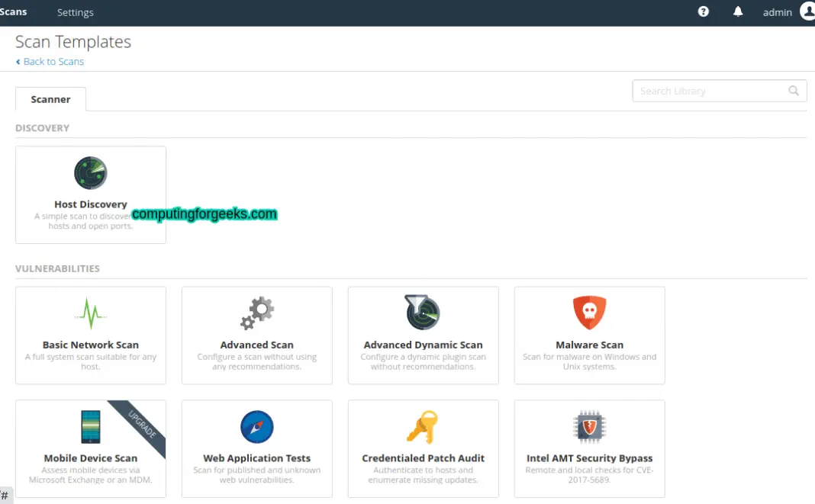Select the Host Discovery template icon
Image resolution: width=815 pixels, height=504 pixels.
[90, 172]
